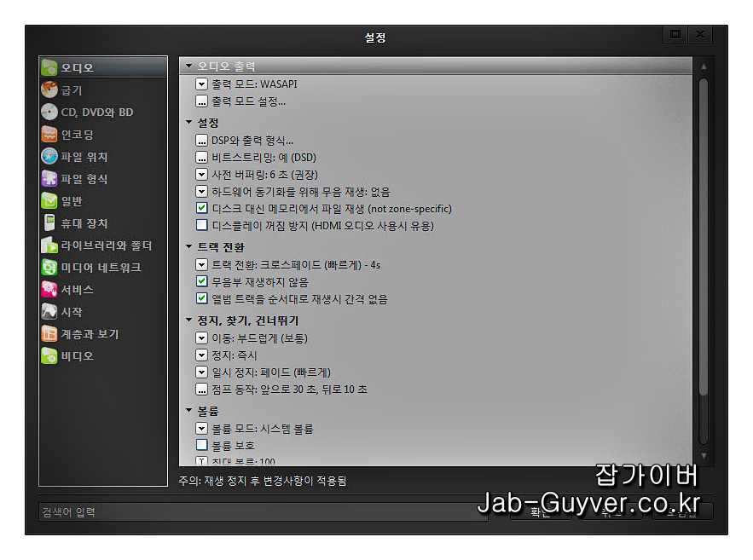Enable 디스플레이 꺼짐 방지 checkbox
Viewport: 753px width, 560px height.
202,225
